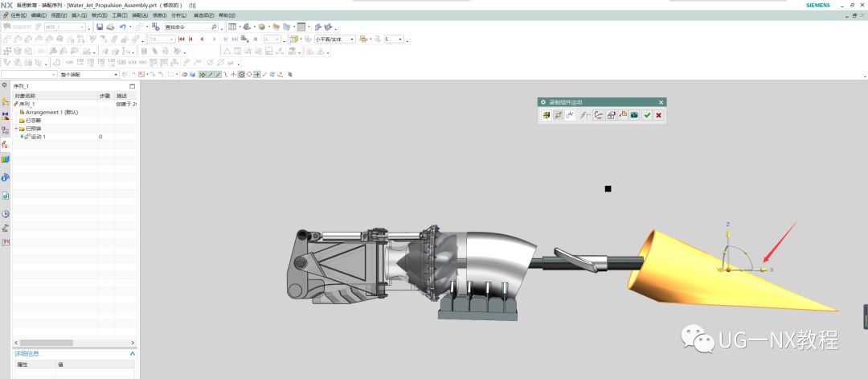Click the Select Objects icon in motion dialog
The image size is (868, 379).
[x=547, y=115]
